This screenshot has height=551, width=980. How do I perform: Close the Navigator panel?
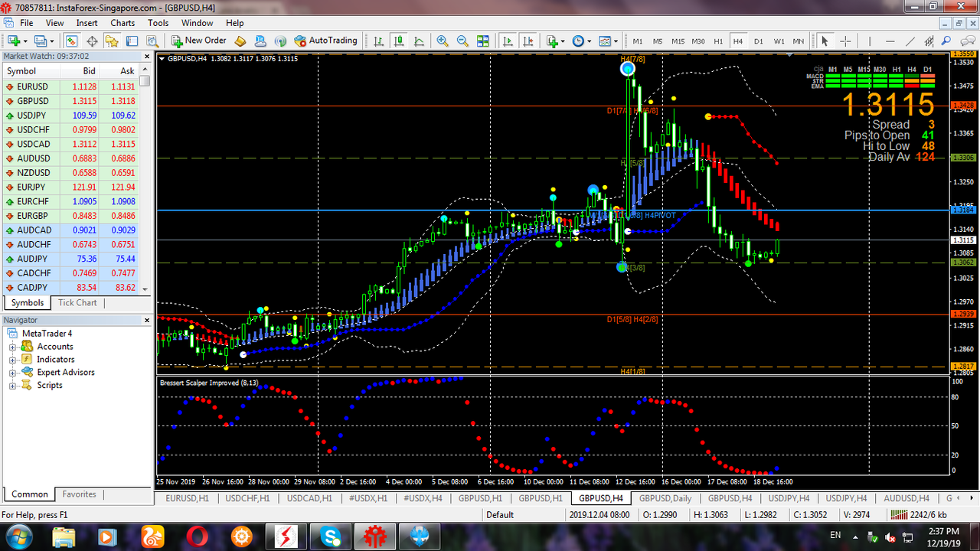pos(147,320)
